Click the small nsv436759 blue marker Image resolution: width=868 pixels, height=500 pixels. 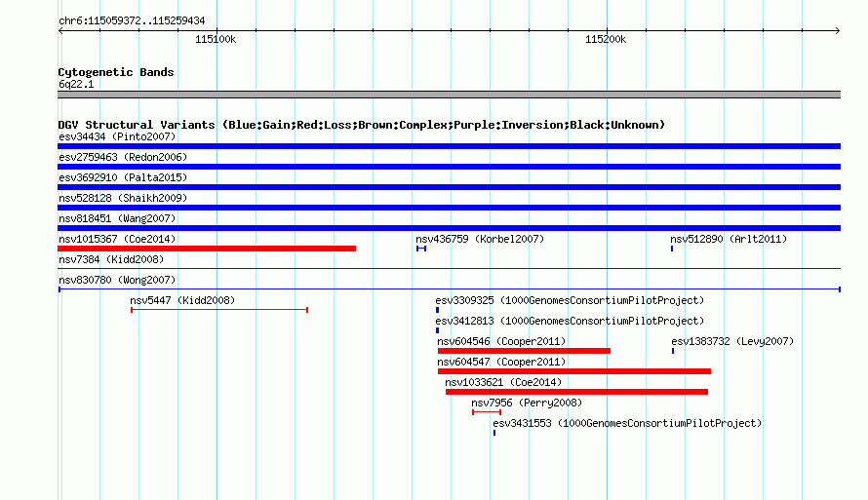click(x=421, y=249)
